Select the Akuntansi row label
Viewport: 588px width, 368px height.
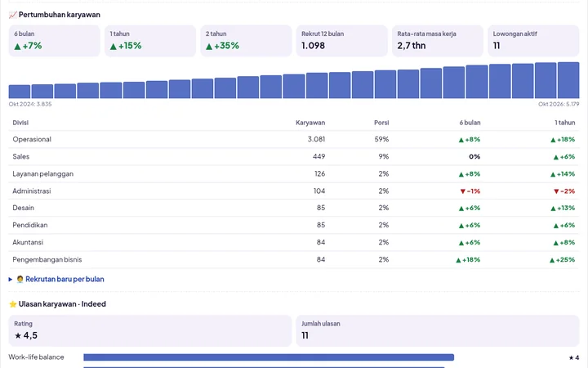click(28, 243)
